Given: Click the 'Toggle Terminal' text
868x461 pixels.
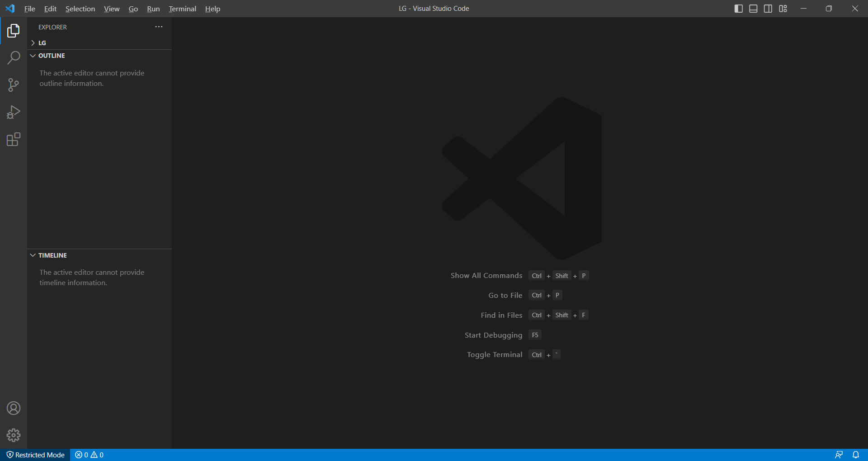Looking at the screenshot, I should [495, 355].
